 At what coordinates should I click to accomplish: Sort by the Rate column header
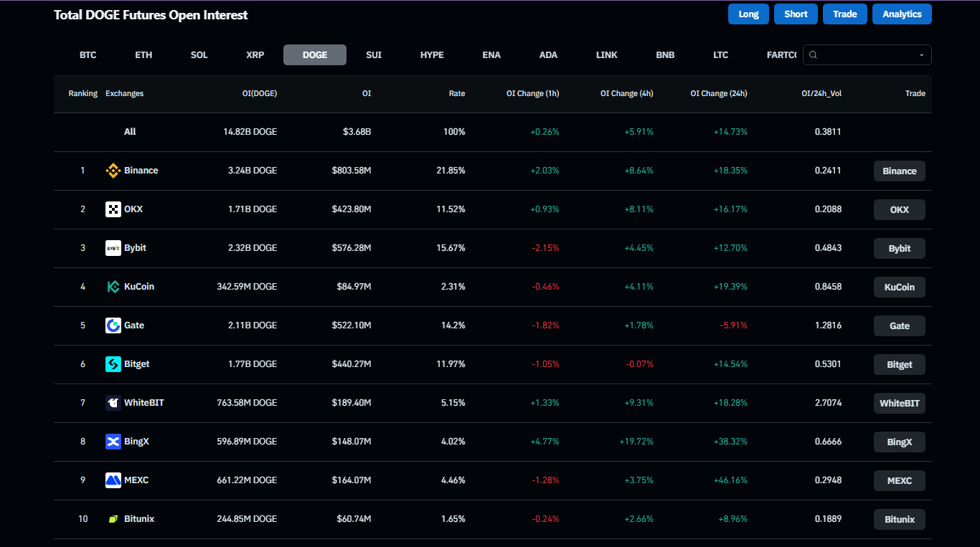click(x=457, y=93)
